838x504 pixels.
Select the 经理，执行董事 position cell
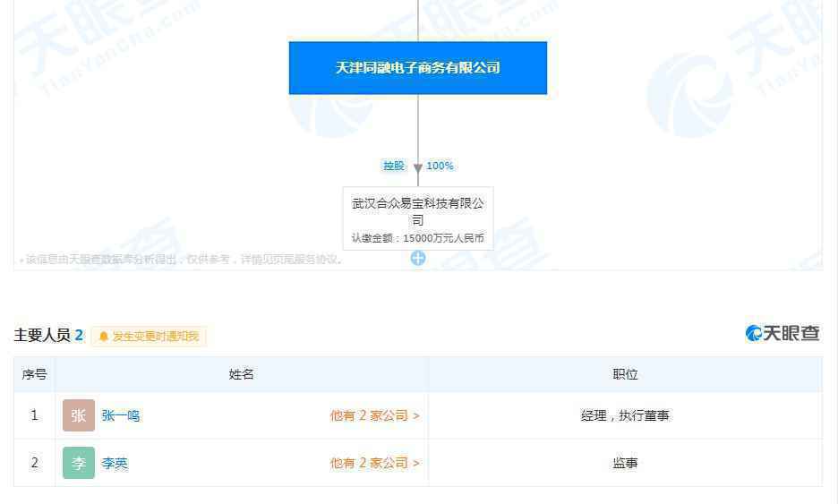point(625,415)
